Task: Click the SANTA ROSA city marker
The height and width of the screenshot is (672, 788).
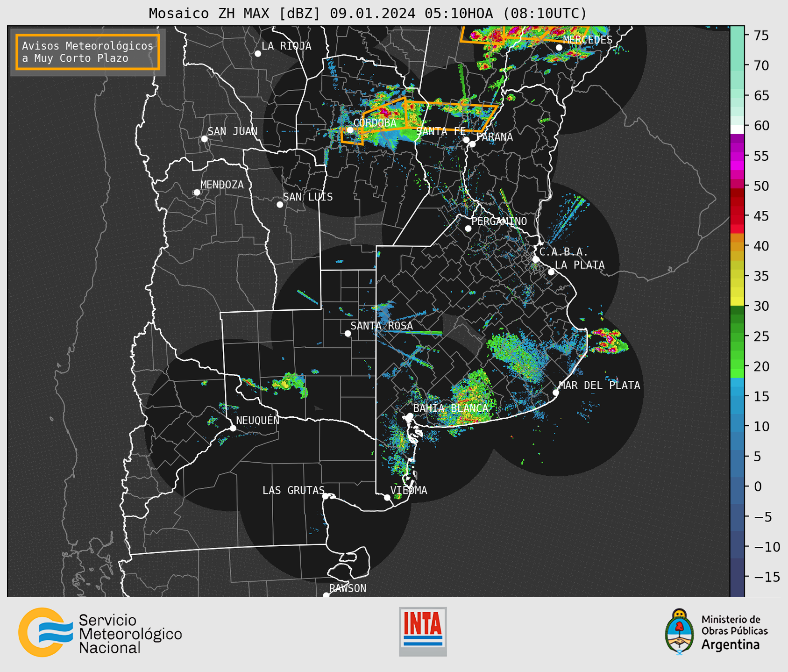Action: (348, 334)
